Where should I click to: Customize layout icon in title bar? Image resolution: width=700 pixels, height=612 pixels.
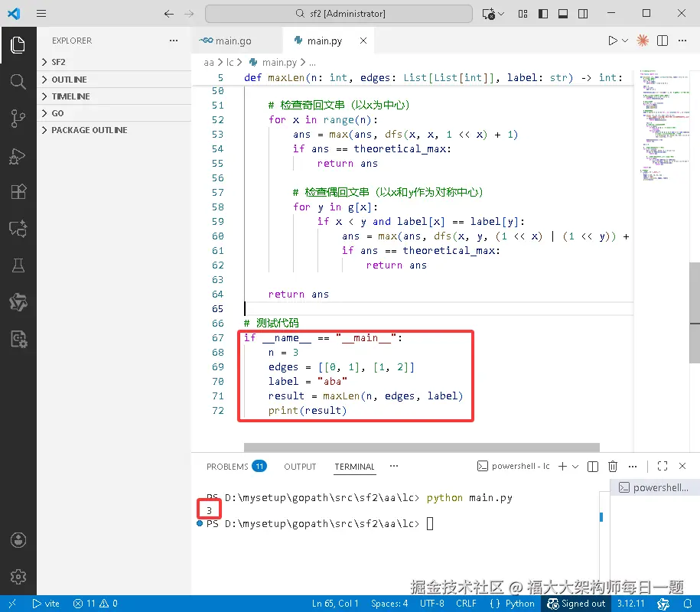click(x=523, y=14)
